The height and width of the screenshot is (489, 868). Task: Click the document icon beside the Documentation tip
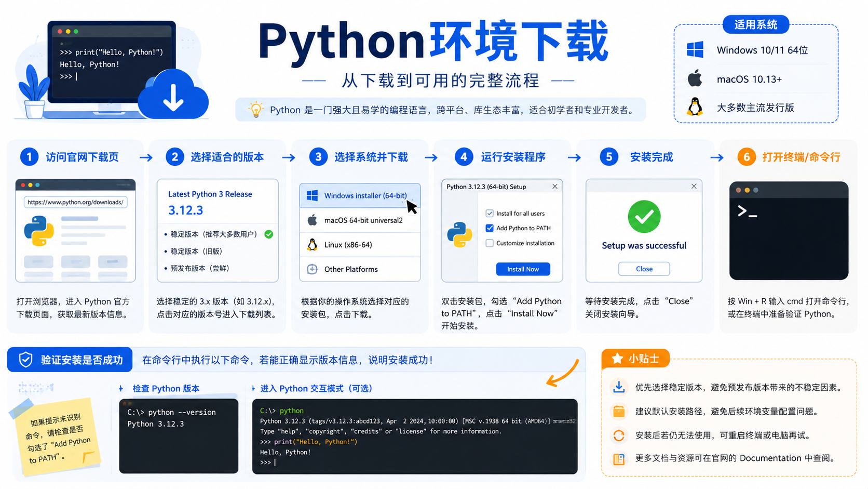click(x=619, y=459)
